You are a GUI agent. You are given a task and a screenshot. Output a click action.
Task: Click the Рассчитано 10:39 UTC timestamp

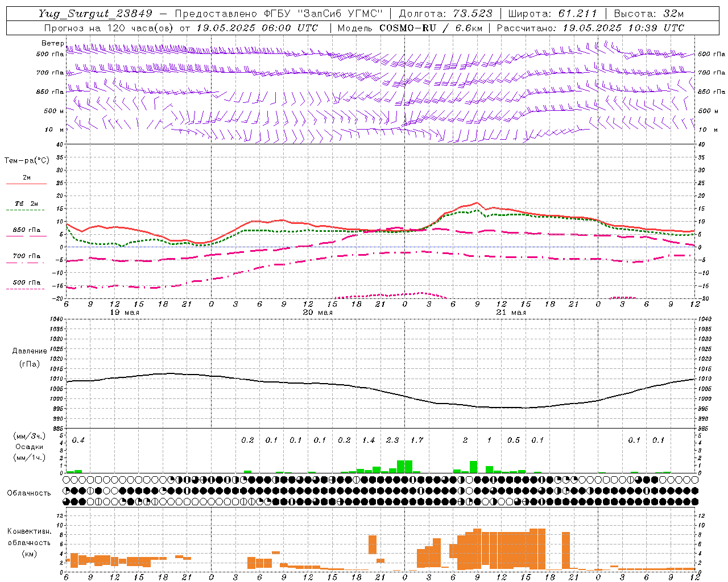tap(590, 28)
